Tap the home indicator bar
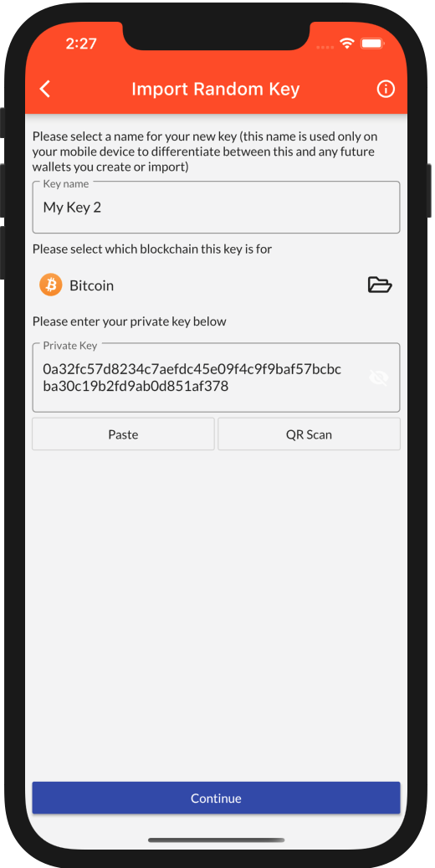435x868 pixels. (217, 840)
